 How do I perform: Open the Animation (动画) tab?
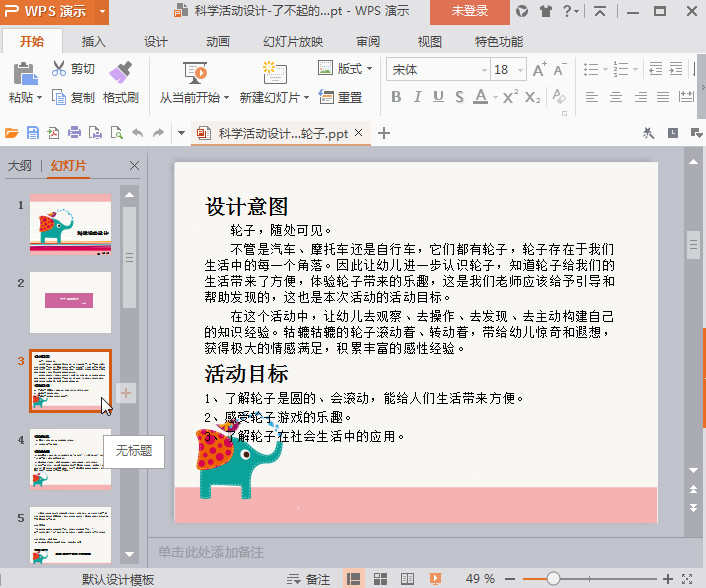(218, 42)
